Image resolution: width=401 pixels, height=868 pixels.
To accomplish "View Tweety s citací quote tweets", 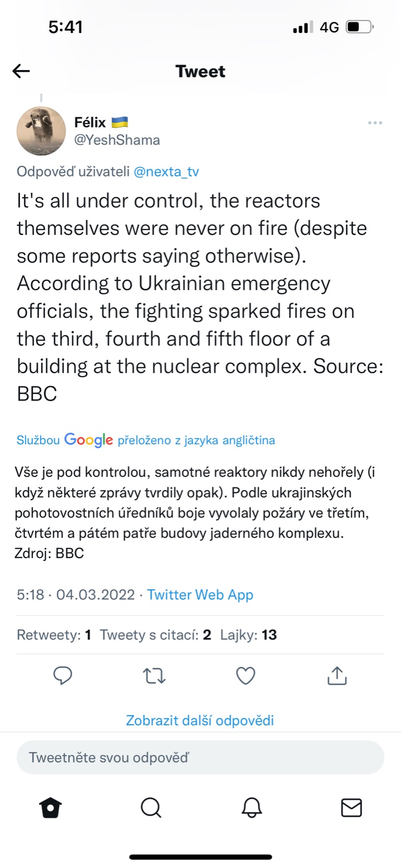I will point(155,635).
